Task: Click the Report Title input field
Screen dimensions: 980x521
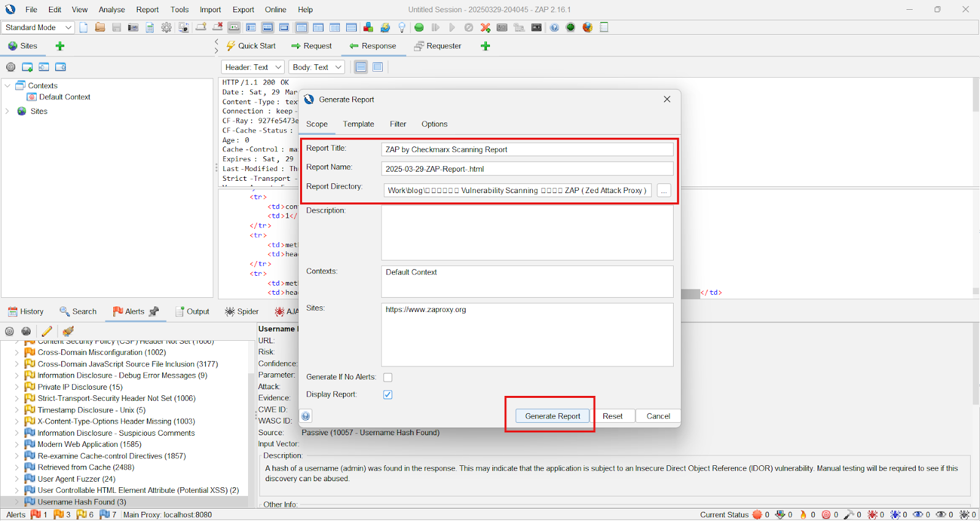Action: click(x=527, y=150)
